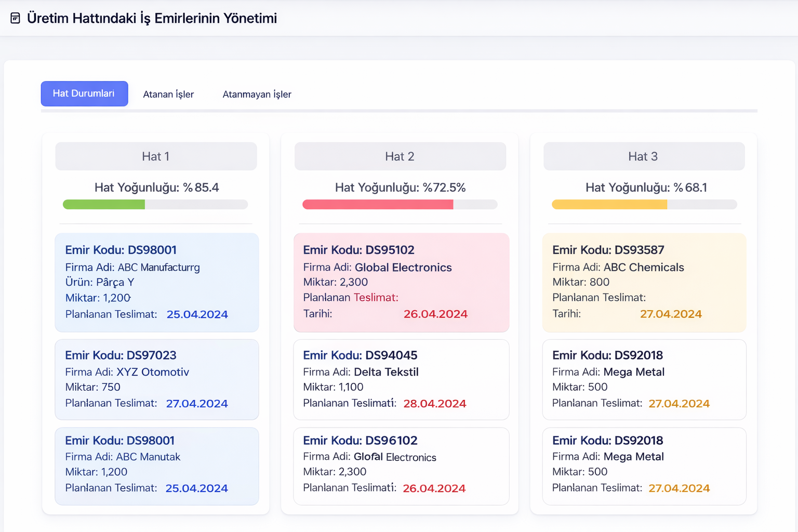Click the yellow Hat 3 density bar

(609, 205)
